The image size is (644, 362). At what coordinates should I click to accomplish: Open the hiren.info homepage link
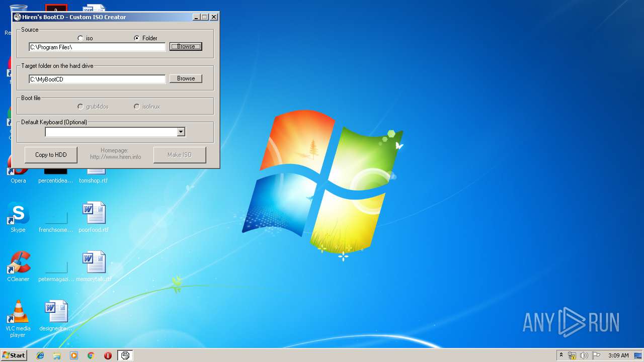click(115, 157)
